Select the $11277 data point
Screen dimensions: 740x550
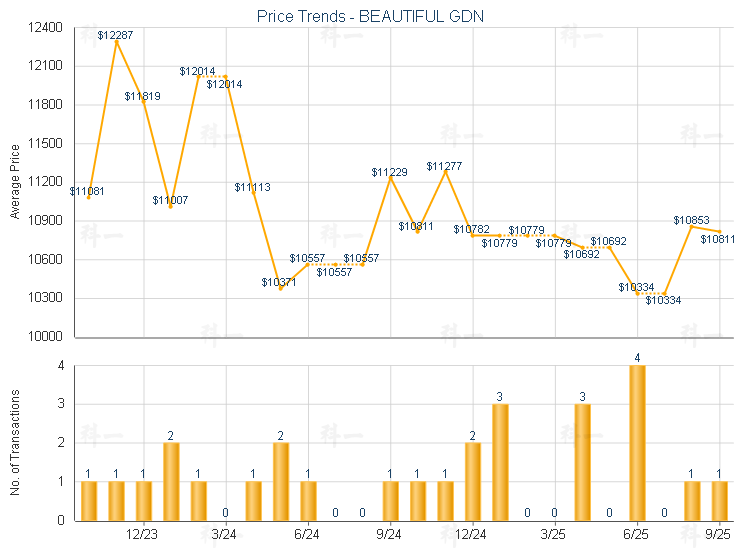445,171
